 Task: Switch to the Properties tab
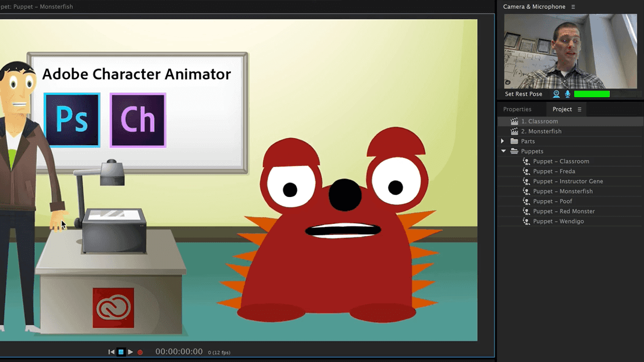point(517,109)
